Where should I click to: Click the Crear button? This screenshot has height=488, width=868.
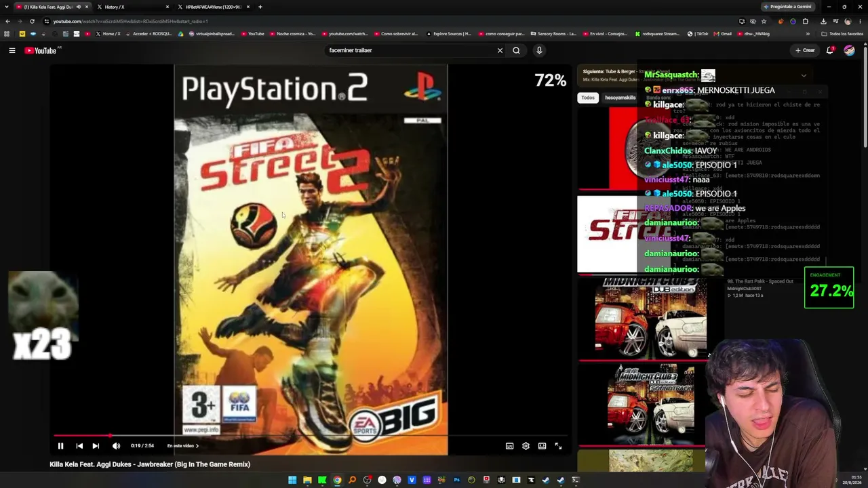[805, 50]
